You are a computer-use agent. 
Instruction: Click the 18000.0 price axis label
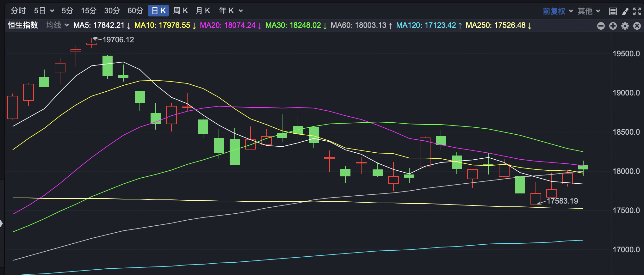tap(626, 171)
